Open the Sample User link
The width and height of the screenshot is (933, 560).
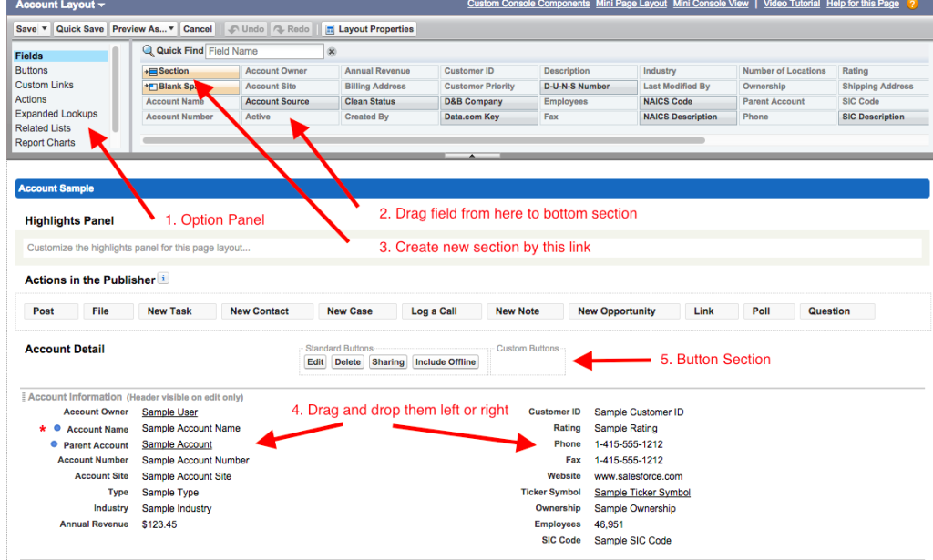[169, 412]
